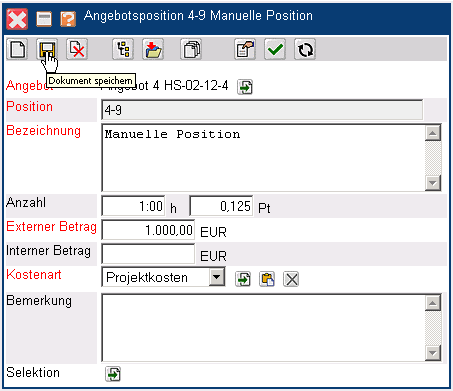Open Selektion chooser arrow icon

coord(113,374)
